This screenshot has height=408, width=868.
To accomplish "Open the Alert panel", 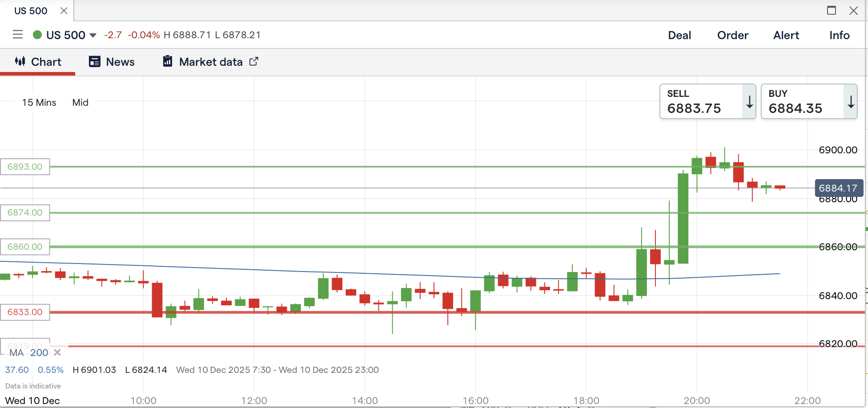I will tap(786, 35).
